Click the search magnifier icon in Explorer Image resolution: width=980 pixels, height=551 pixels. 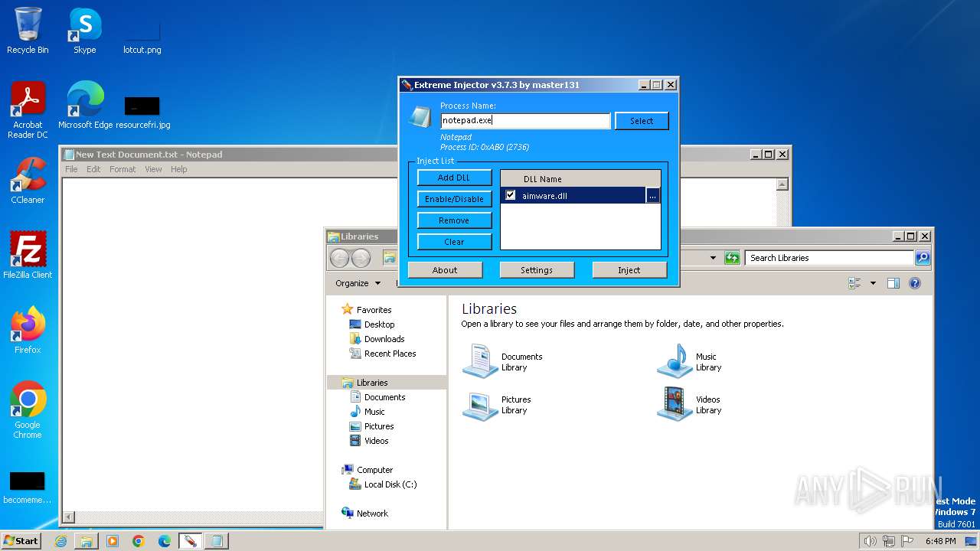(x=923, y=258)
